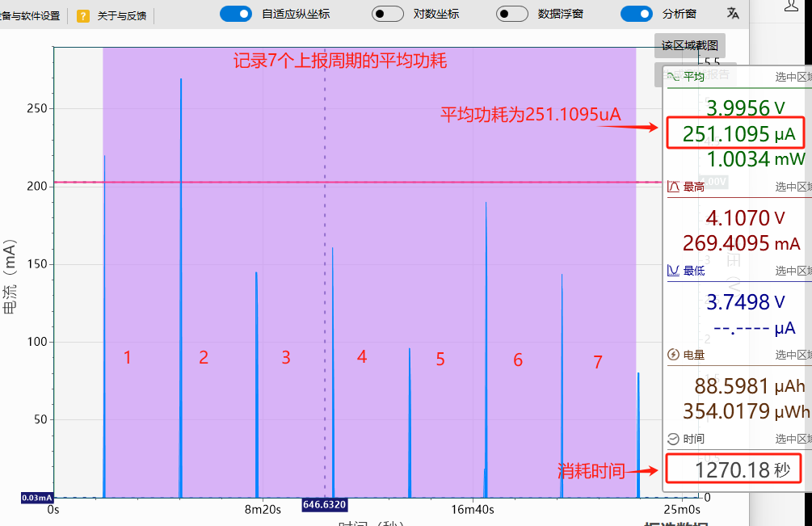The height and width of the screenshot is (526, 812).
Task: Click the average current value 251.1095 µA
Action: tap(739, 134)
